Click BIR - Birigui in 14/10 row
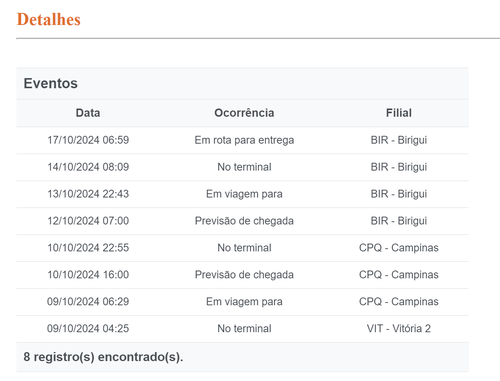This screenshot has width=500, height=381. [x=399, y=167]
